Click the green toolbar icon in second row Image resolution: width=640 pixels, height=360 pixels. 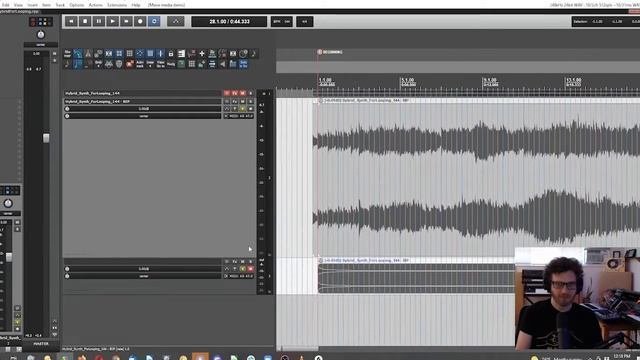point(181,64)
